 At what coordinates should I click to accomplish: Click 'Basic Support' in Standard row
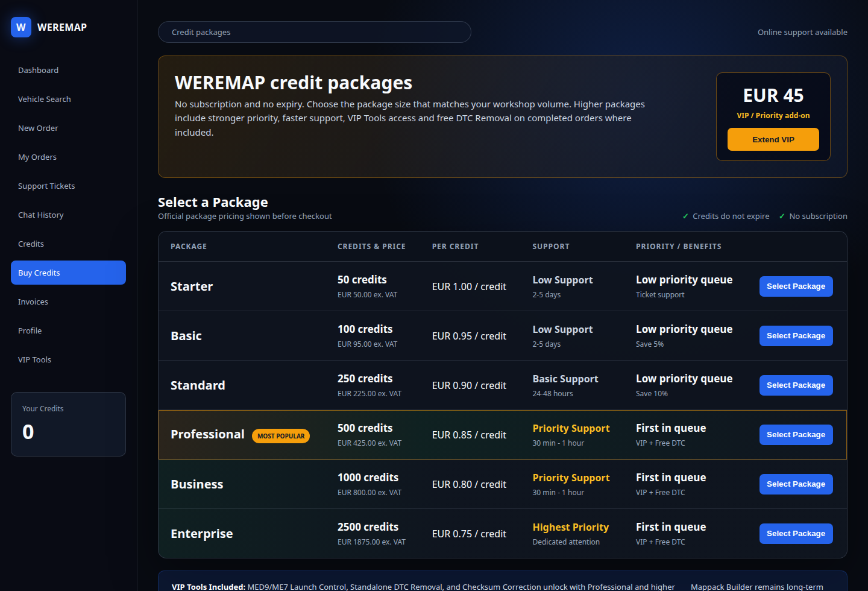(565, 379)
